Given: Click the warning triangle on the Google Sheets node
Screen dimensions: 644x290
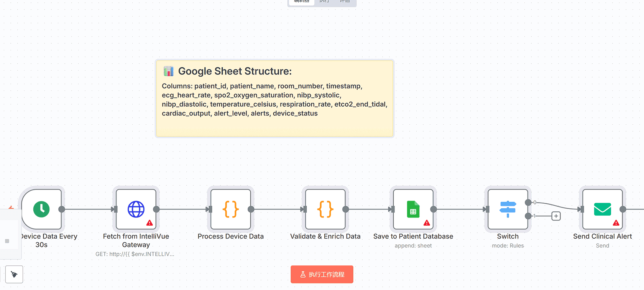Looking at the screenshot, I should 427,223.
